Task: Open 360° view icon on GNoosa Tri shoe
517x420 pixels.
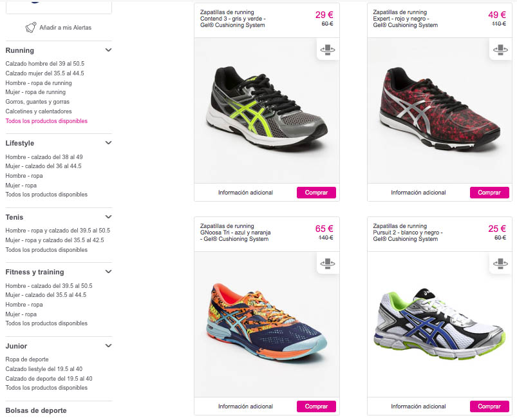Action: [x=328, y=263]
